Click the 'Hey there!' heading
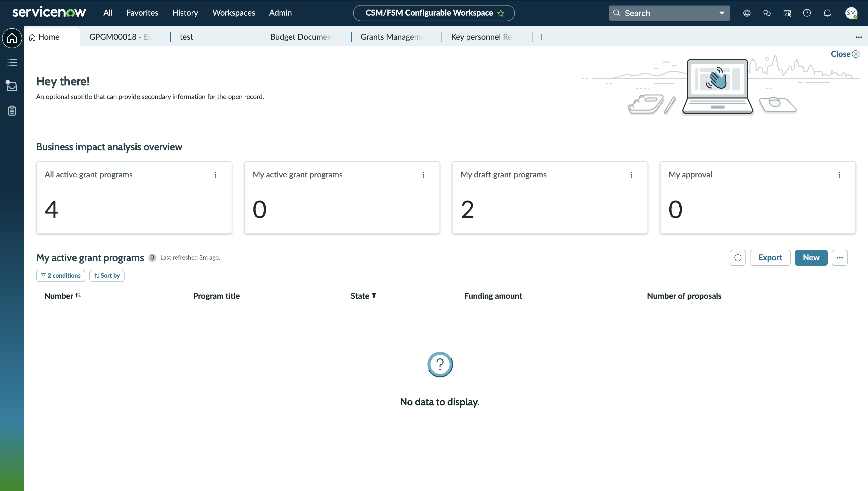868x491 pixels. (63, 81)
